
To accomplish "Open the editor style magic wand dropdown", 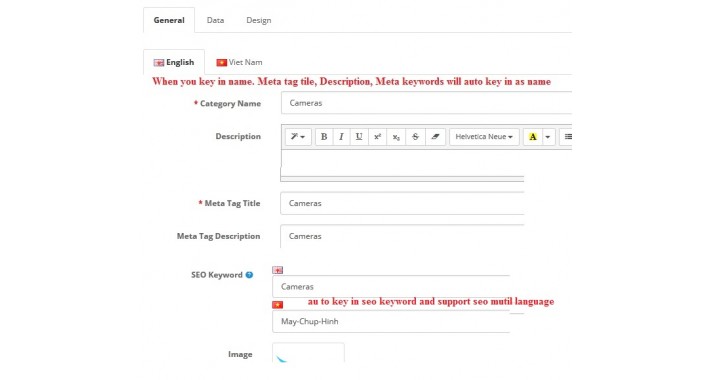I will (x=298, y=136).
